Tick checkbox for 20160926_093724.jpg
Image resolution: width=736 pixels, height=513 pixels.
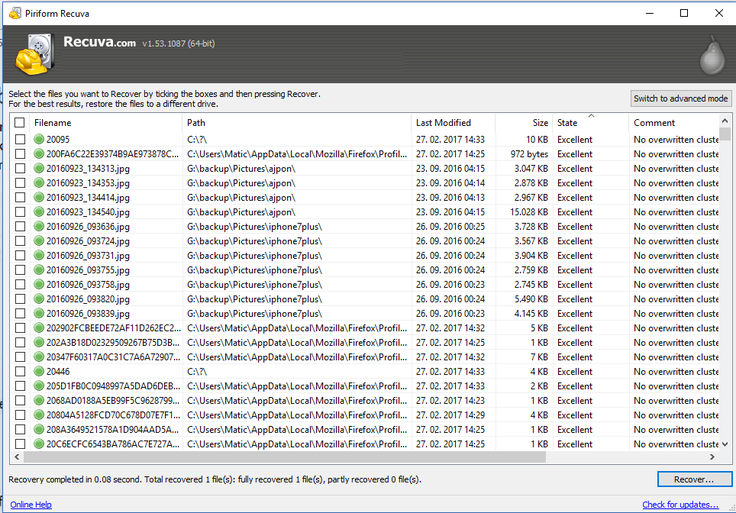[20, 241]
